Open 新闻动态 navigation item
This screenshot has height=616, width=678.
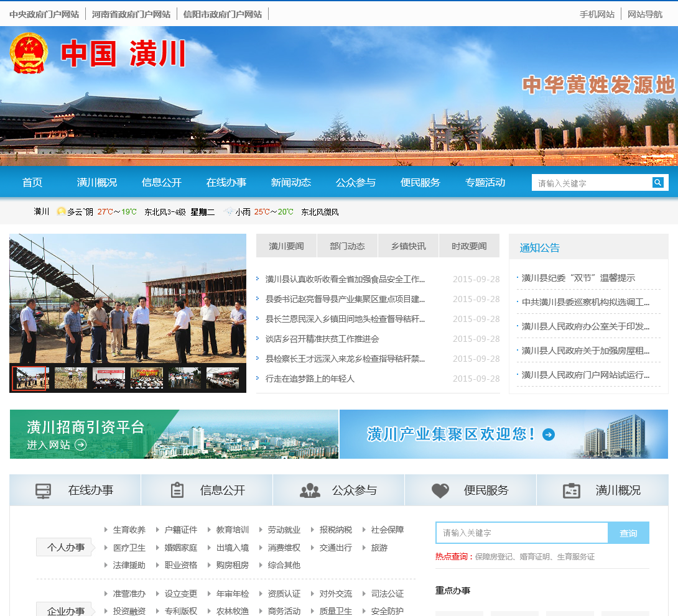point(291,182)
